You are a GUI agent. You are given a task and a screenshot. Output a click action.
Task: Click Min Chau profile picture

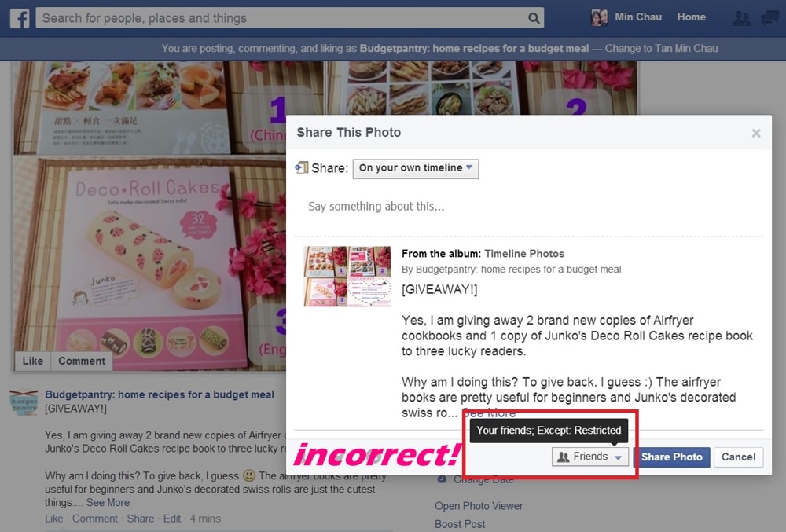pos(599,17)
